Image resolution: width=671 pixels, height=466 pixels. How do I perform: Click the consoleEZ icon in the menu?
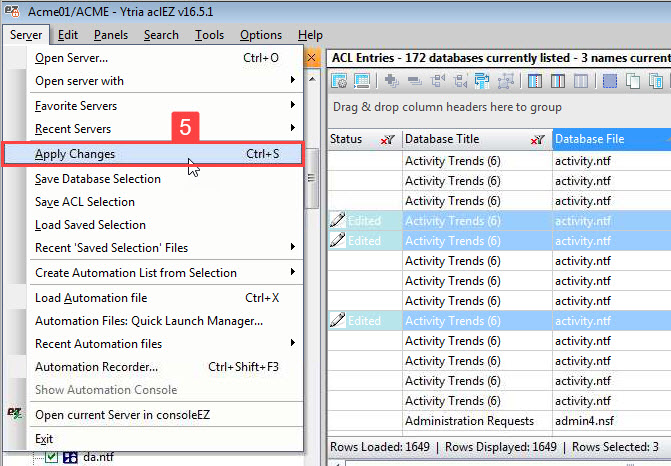(x=15, y=414)
